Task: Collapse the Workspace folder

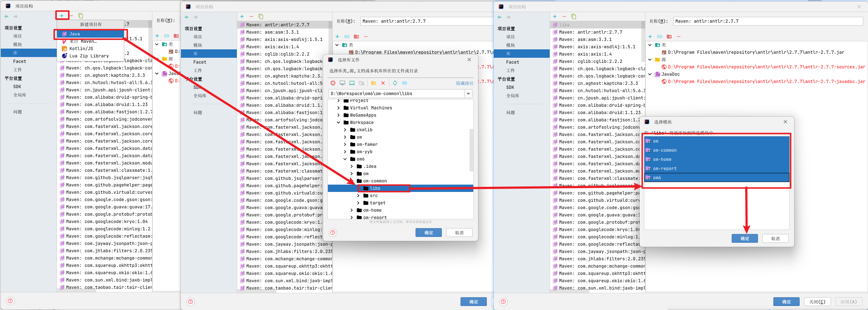Action: [x=338, y=122]
